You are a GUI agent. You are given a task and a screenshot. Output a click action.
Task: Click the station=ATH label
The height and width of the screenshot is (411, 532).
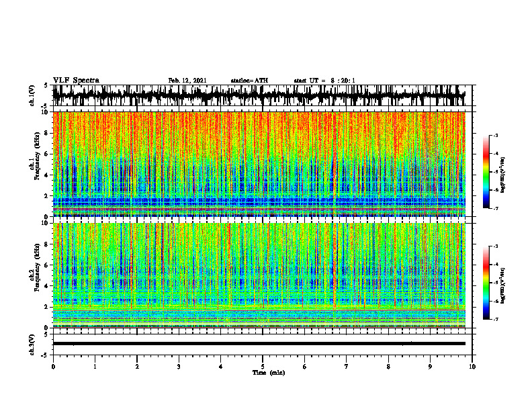click(249, 81)
